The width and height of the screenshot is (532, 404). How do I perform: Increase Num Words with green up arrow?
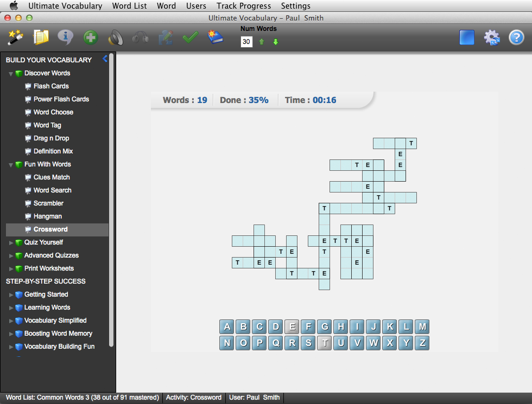tap(262, 42)
